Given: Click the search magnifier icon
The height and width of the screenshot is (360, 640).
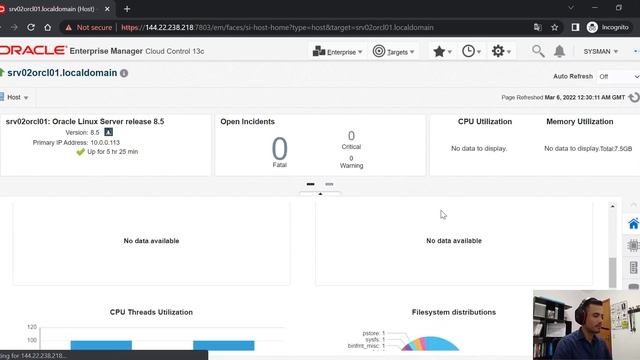Looking at the screenshot, I should (538, 51).
